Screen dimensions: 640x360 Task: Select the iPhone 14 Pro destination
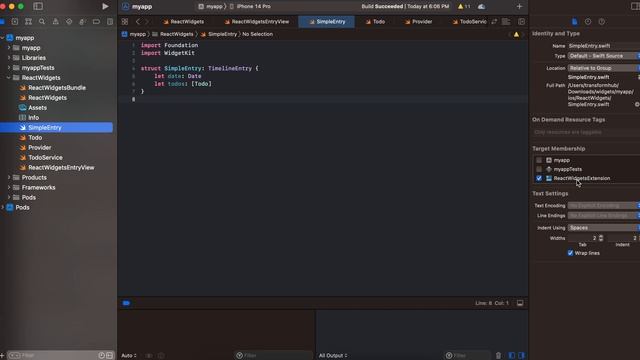250,7
